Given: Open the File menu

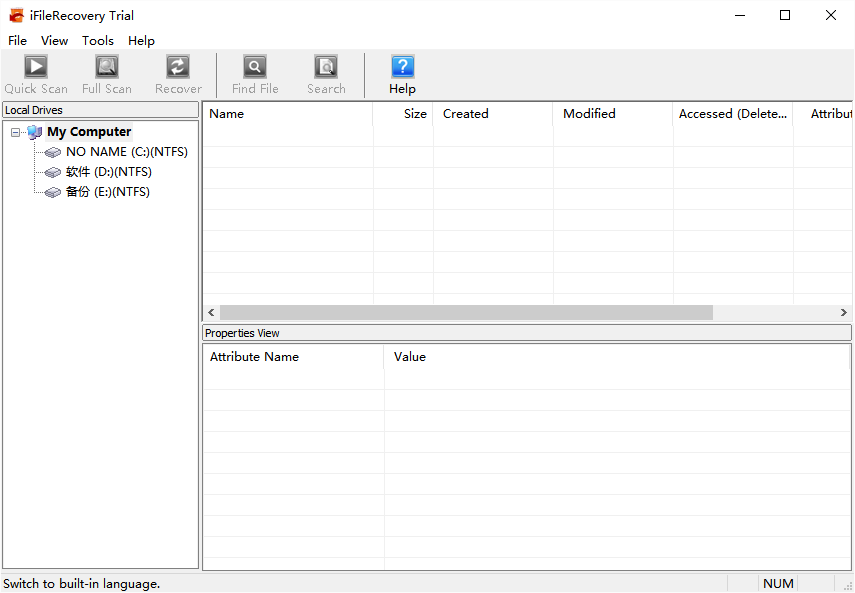Looking at the screenshot, I should [x=17, y=41].
